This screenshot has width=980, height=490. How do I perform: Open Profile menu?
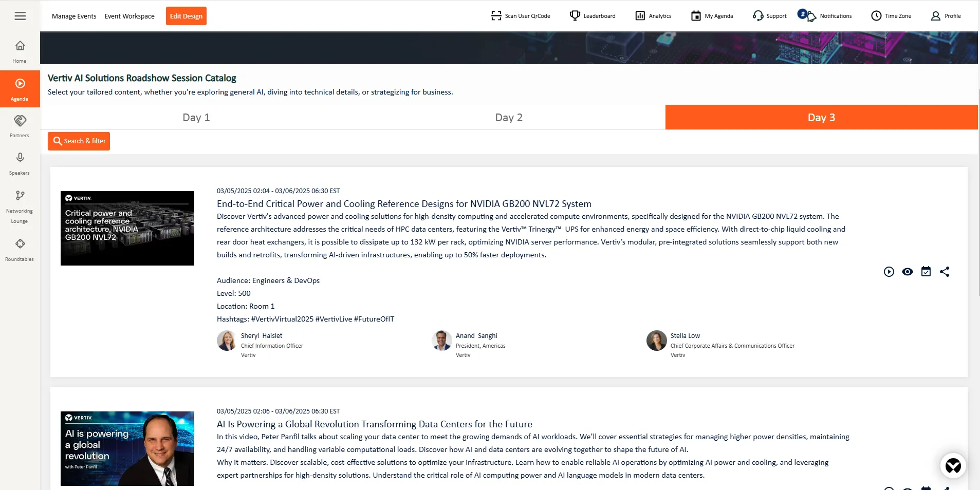946,16
